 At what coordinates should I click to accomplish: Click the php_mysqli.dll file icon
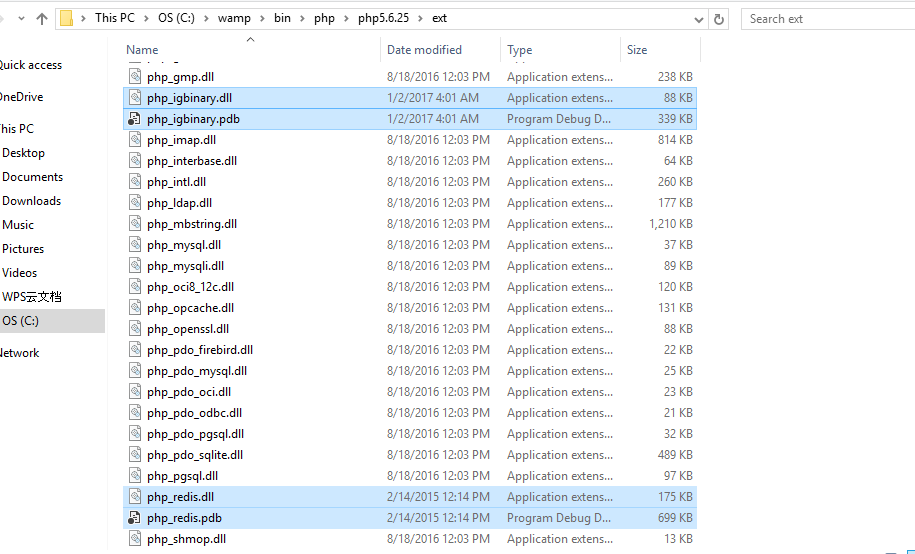click(135, 266)
